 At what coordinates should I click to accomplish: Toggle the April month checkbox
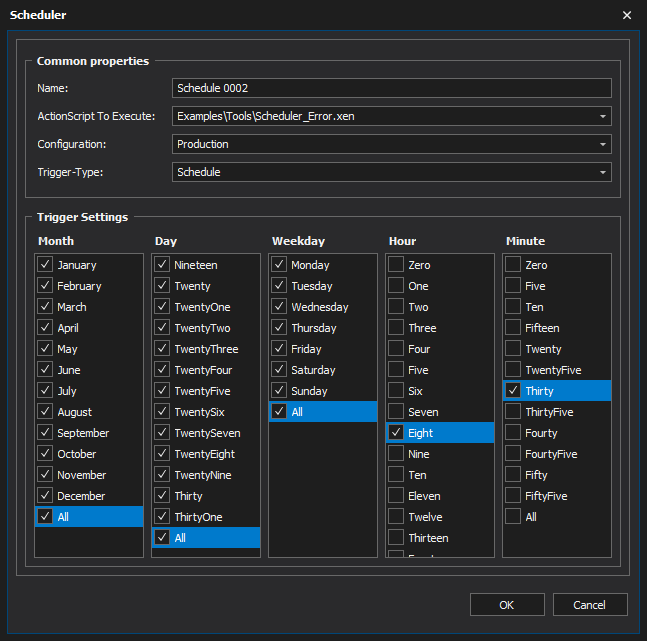(45, 328)
